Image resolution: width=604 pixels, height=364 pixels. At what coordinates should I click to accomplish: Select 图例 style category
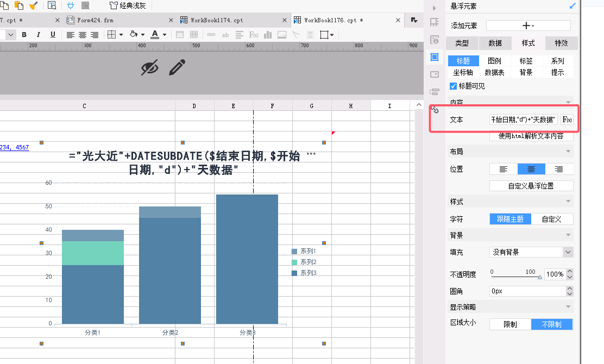point(495,61)
